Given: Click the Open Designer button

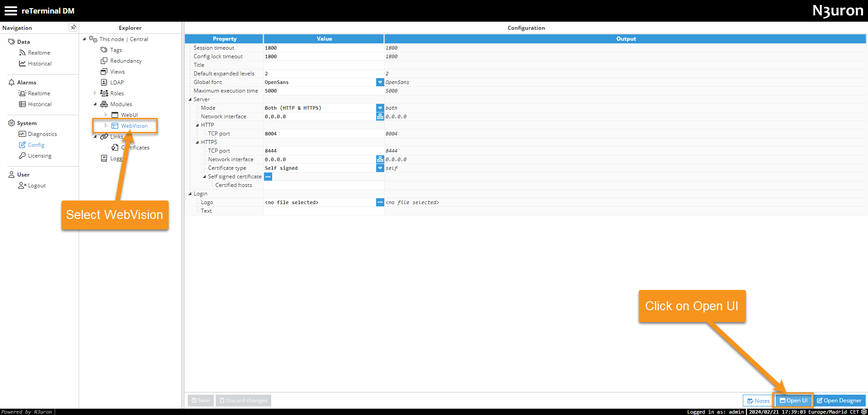Looking at the screenshot, I should (x=839, y=401).
